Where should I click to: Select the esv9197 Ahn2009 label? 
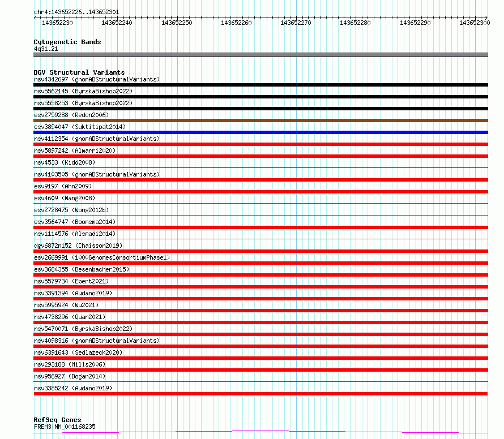(63, 186)
